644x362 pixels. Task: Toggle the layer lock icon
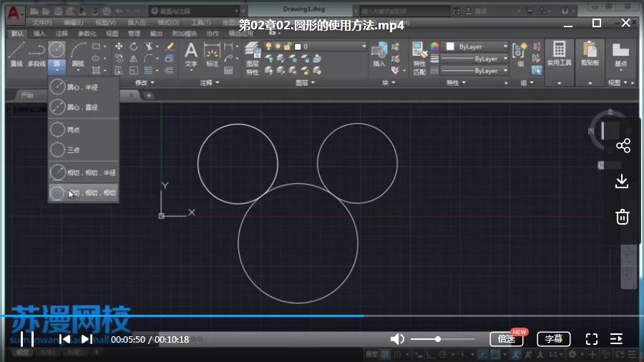pos(288,47)
